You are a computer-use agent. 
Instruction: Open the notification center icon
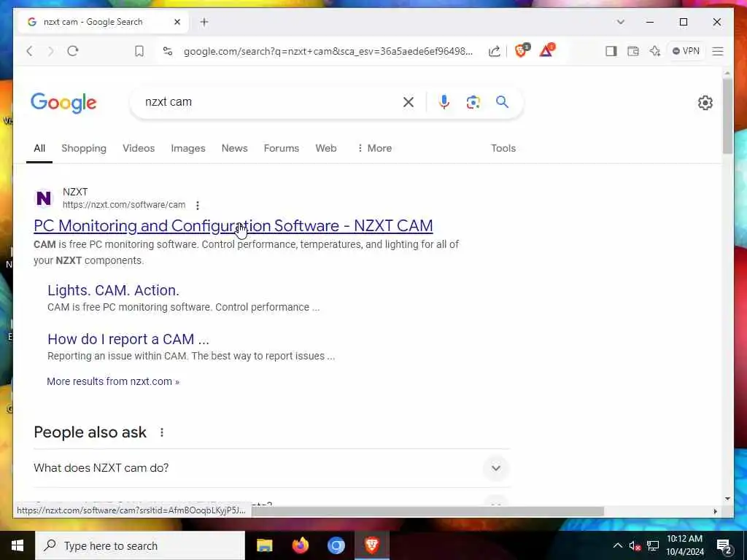[x=724, y=545]
